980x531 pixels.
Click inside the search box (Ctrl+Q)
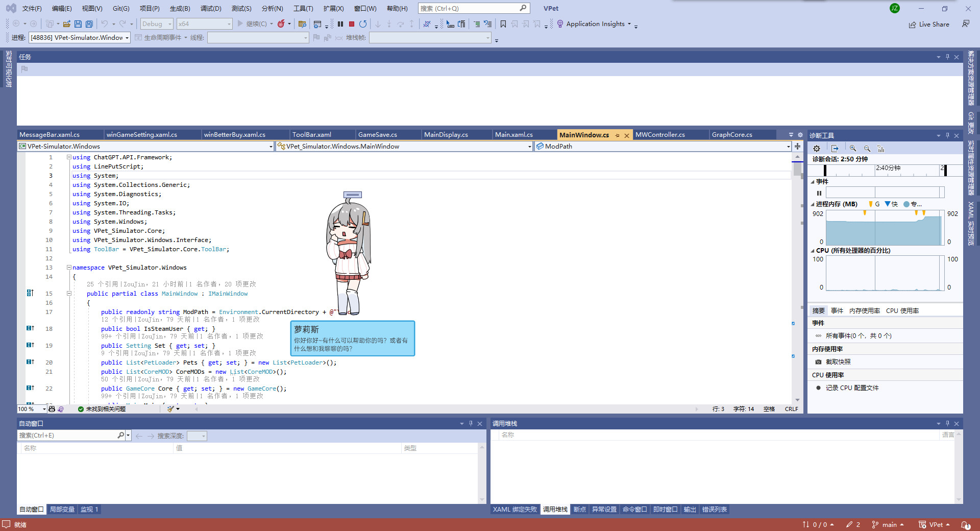coord(470,8)
